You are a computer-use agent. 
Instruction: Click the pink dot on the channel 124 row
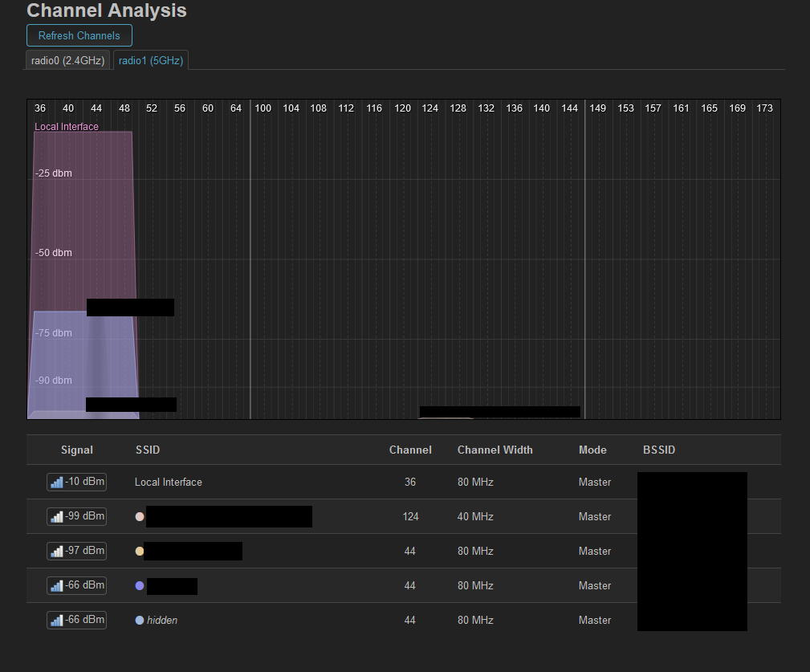pyautogui.click(x=140, y=517)
